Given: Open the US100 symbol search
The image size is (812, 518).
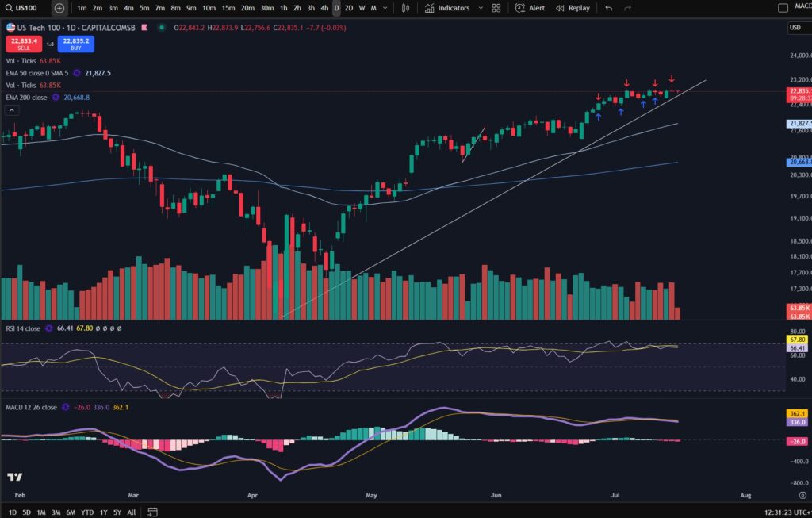Looking at the screenshot, I should [21, 8].
